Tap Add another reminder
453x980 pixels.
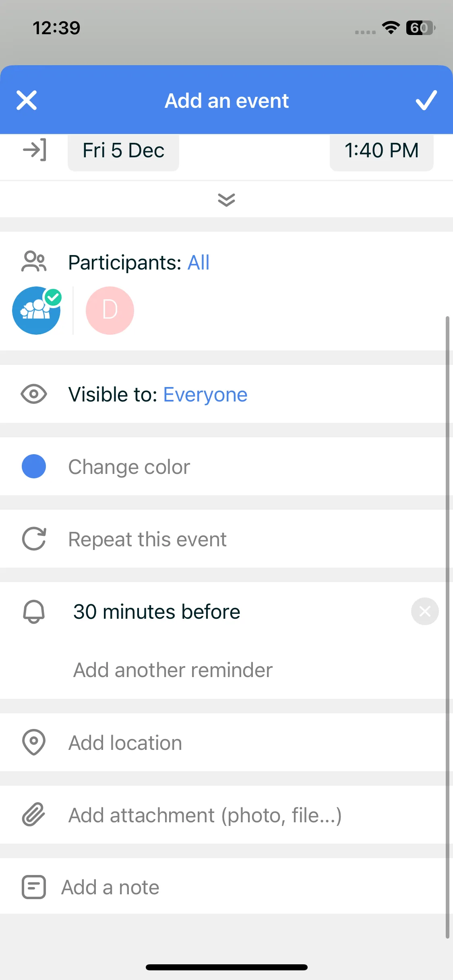(x=173, y=670)
